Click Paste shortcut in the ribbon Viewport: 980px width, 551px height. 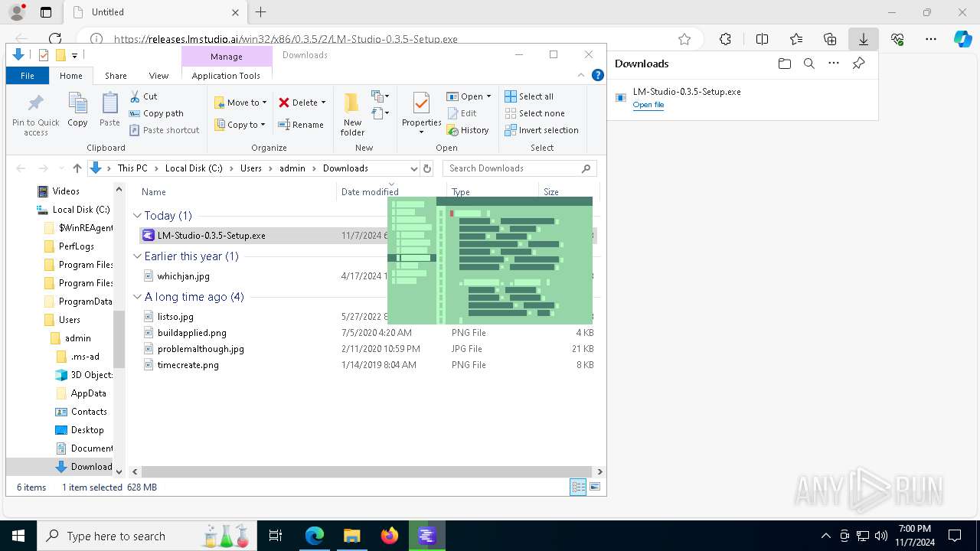pos(165,130)
